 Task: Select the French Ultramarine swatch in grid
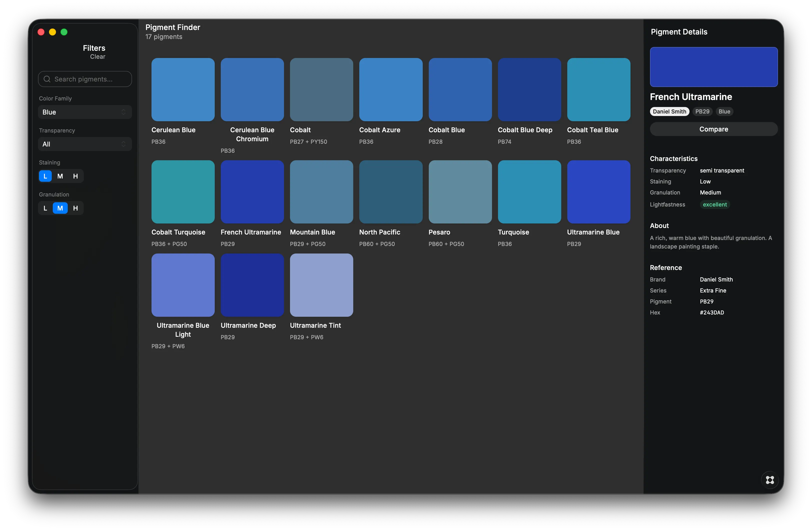point(252,192)
